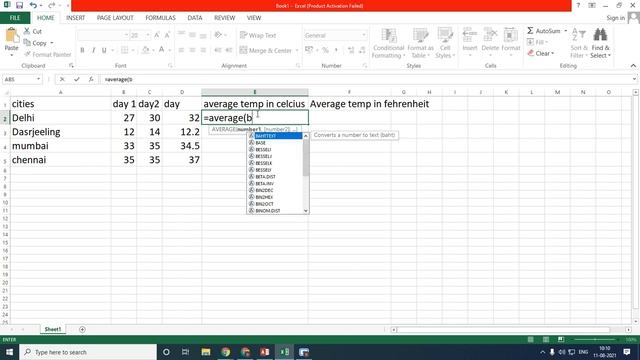Switch to the DATA tab
This screenshot has width=640, height=360.
(195, 18)
